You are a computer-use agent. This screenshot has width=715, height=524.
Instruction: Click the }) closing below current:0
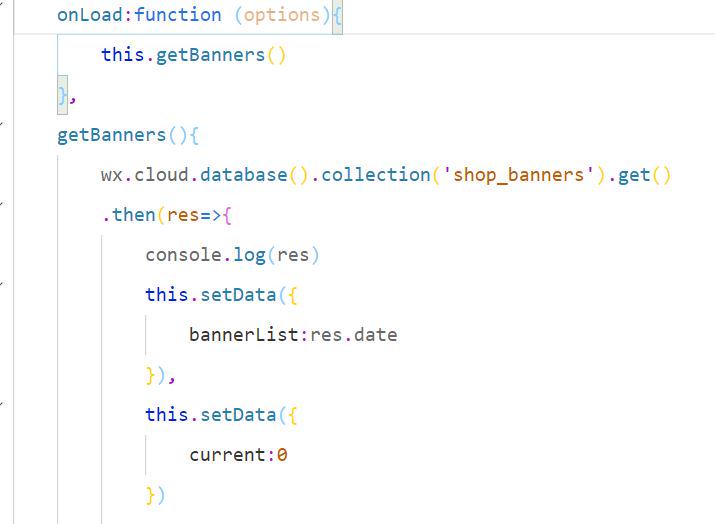(x=155, y=496)
